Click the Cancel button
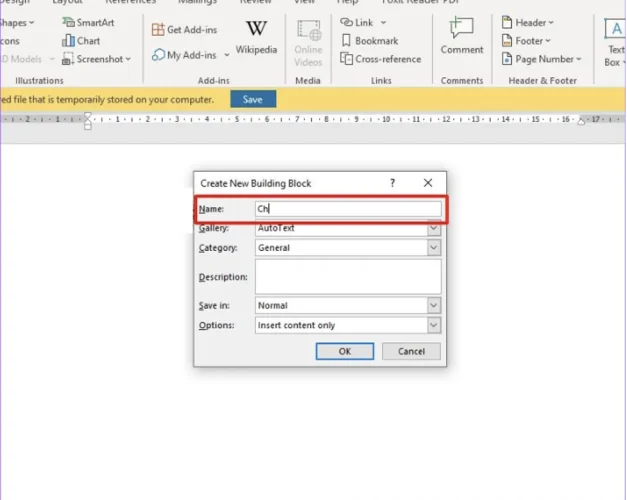This screenshot has width=627, height=500. pyautogui.click(x=411, y=351)
